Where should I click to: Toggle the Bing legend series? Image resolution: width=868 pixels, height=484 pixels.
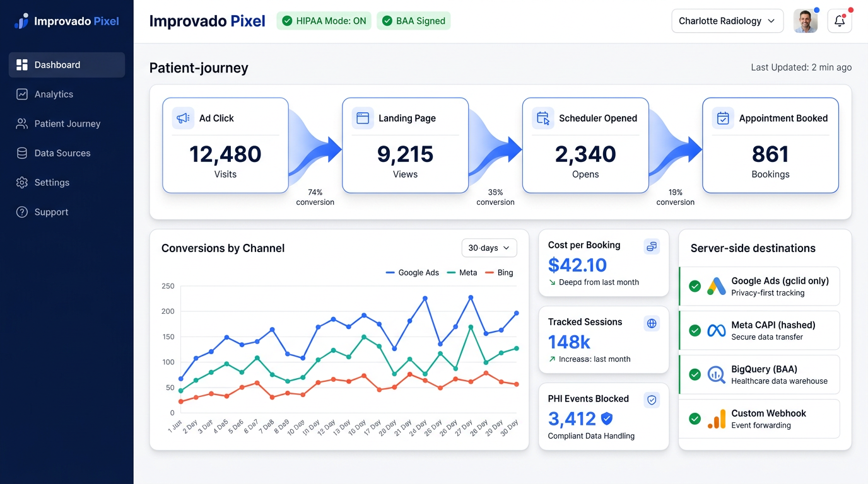click(499, 273)
